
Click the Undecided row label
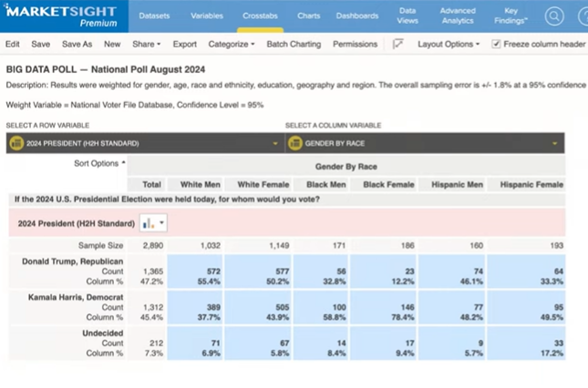pyautogui.click(x=103, y=333)
